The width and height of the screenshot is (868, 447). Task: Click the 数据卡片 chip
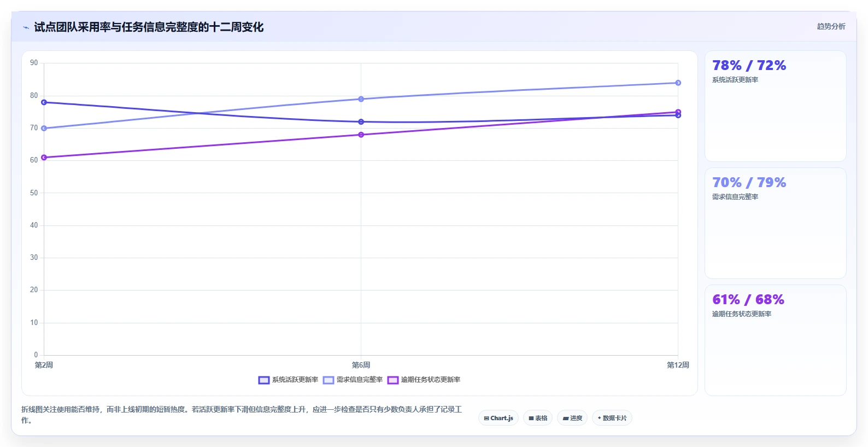[612, 418]
